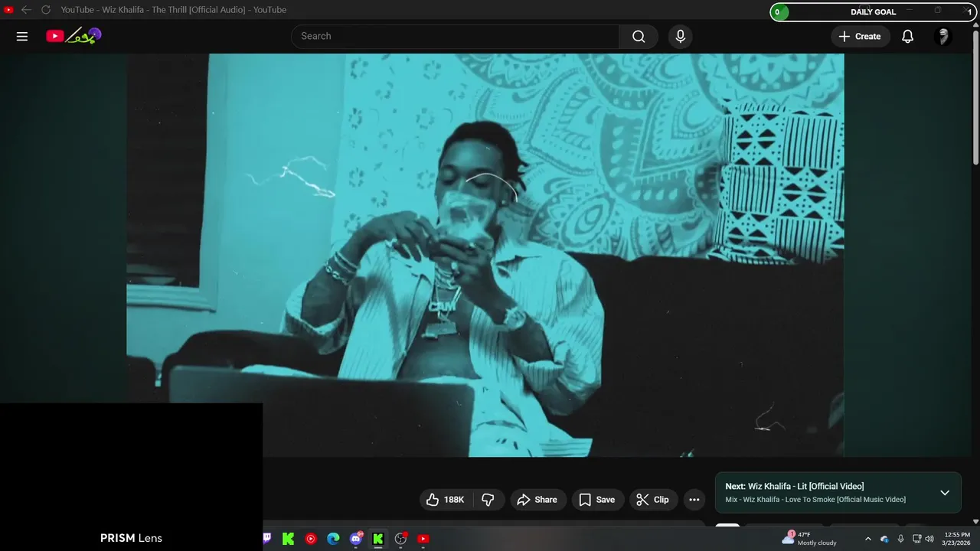This screenshot has height=551, width=980.
Task: Open YouTube Music icon in taskbar
Action: 311,539
